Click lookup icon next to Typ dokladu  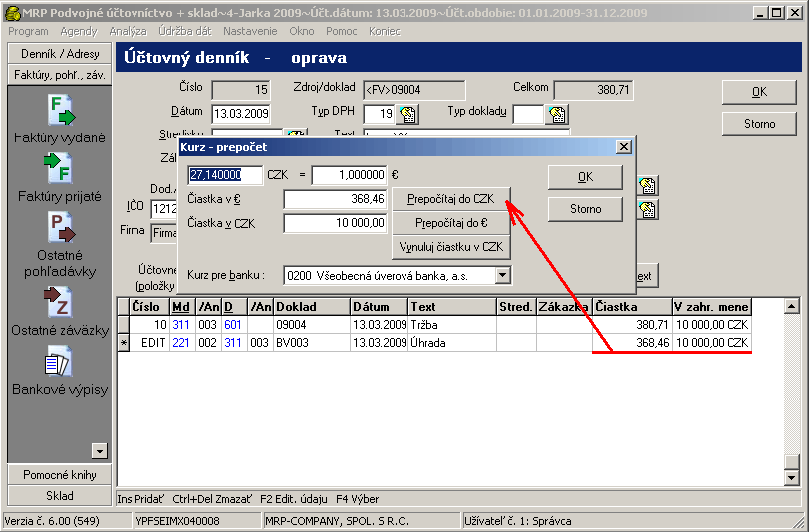(556, 114)
